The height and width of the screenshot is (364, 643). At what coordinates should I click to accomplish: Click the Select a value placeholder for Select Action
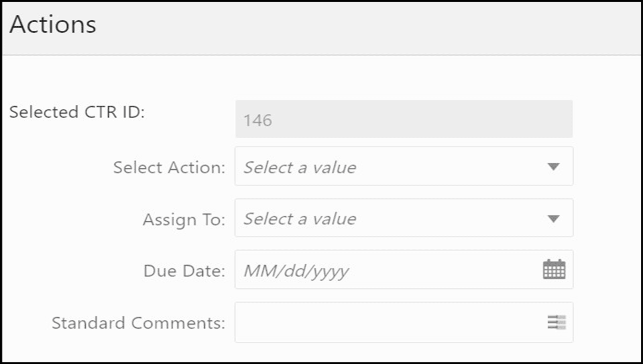coord(300,167)
